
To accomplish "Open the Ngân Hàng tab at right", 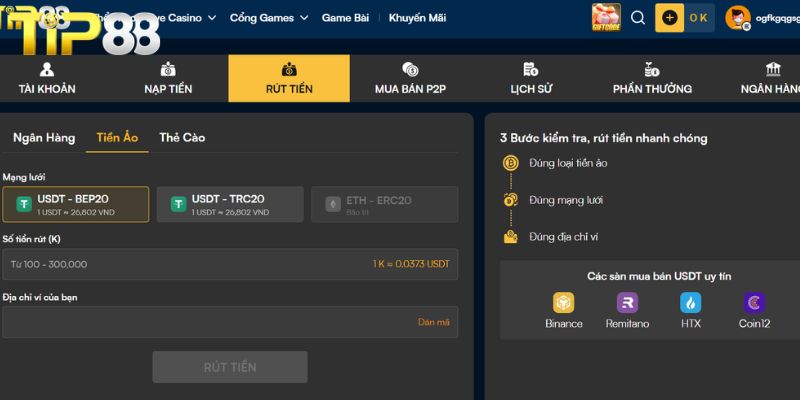I will coord(770,79).
